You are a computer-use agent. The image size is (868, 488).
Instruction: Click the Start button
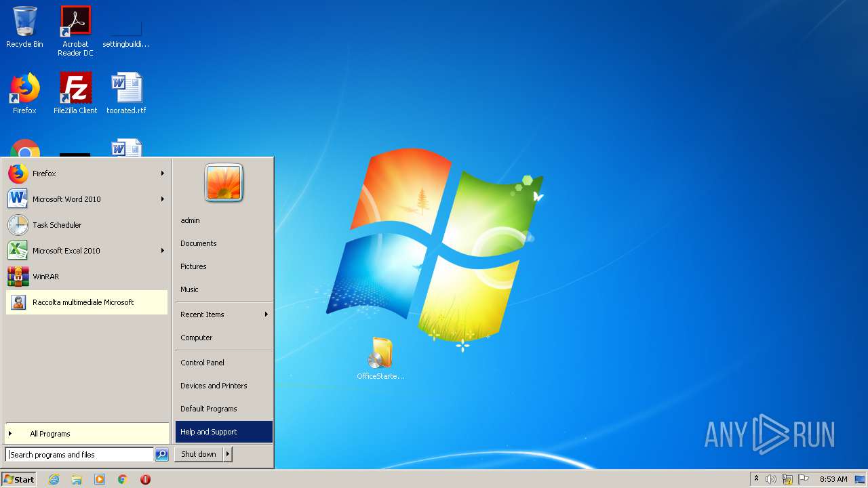(19, 479)
